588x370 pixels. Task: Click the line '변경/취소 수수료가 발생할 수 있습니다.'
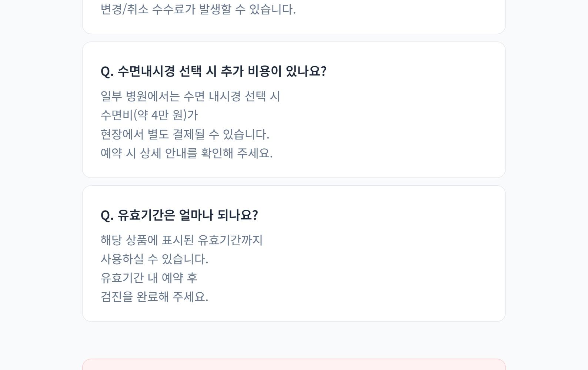click(198, 10)
